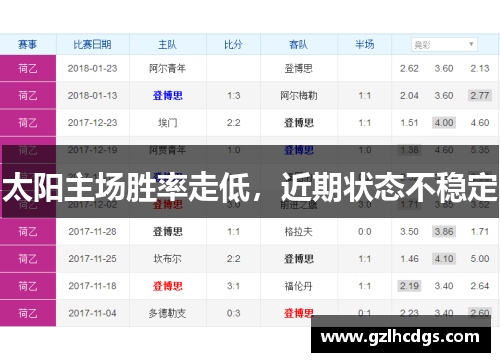Image resolution: width=500 pixels, height=362 pixels.
Task: Click red 登博思 home team on 2017-11-18
Action: [x=167, y=286]
